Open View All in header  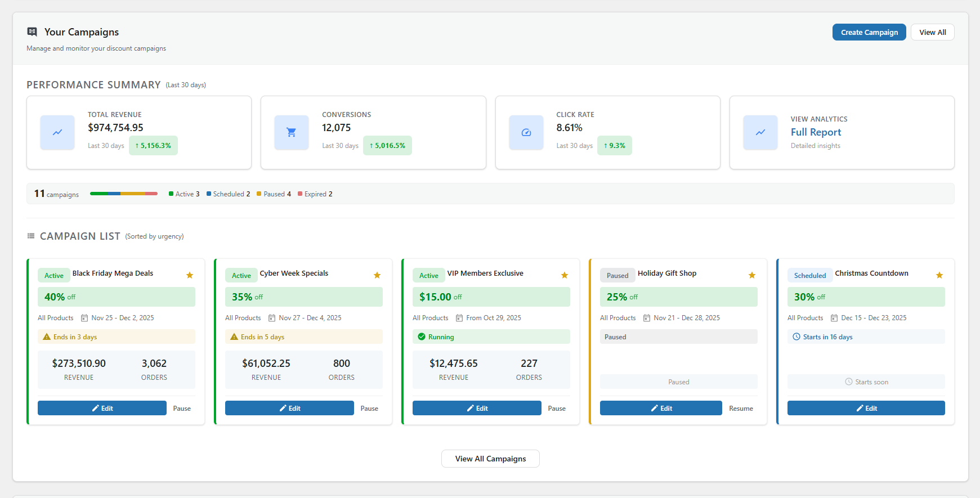click(x=933, y=32)
